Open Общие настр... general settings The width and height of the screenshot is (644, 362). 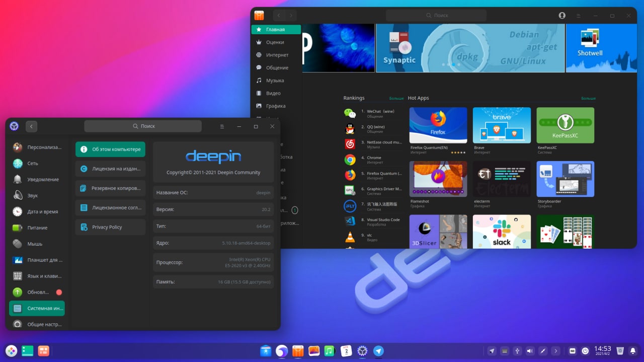pyautogui.click(x=37, y=324)
